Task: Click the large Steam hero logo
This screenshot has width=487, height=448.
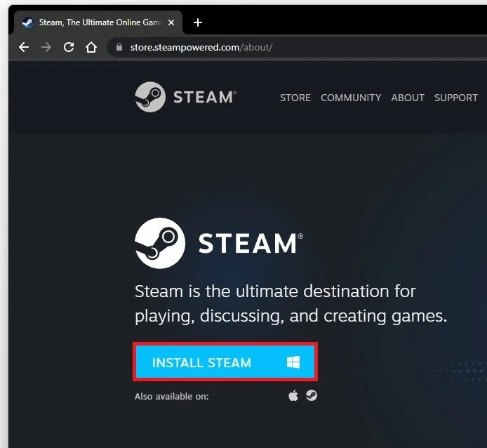Action: click(x=219, y=243)
